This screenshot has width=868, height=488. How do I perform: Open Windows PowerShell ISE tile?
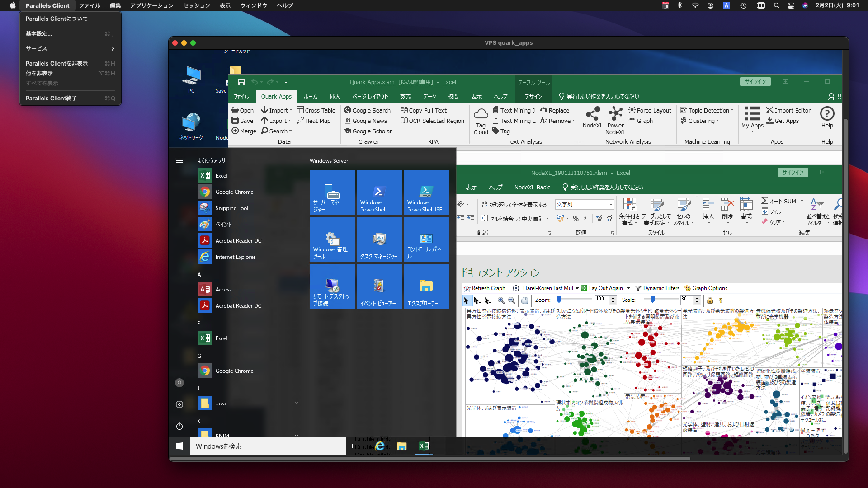coord(425,193)
